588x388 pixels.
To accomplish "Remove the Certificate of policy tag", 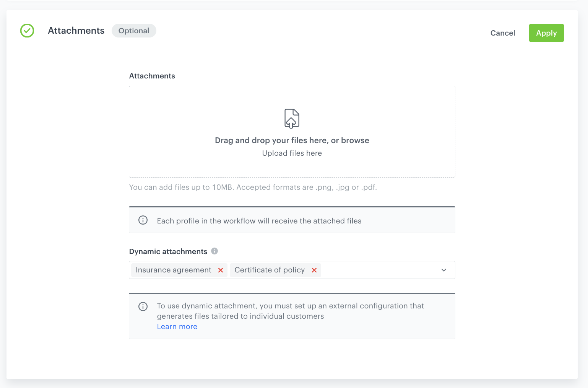I will pos(314,270).
